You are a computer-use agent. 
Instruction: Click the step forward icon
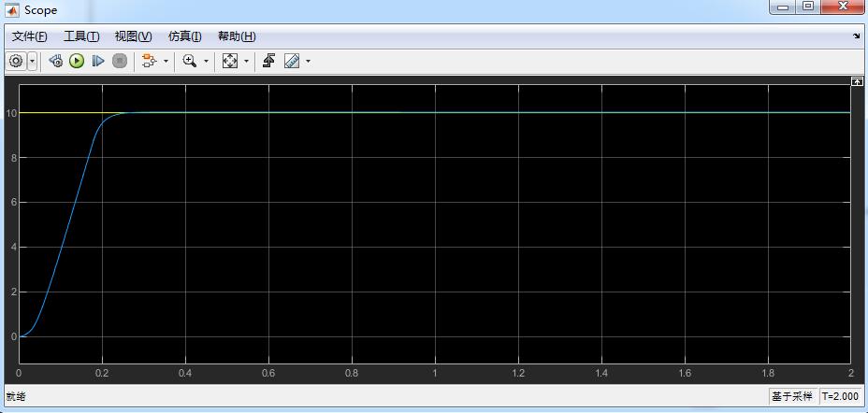pos(98,61)
